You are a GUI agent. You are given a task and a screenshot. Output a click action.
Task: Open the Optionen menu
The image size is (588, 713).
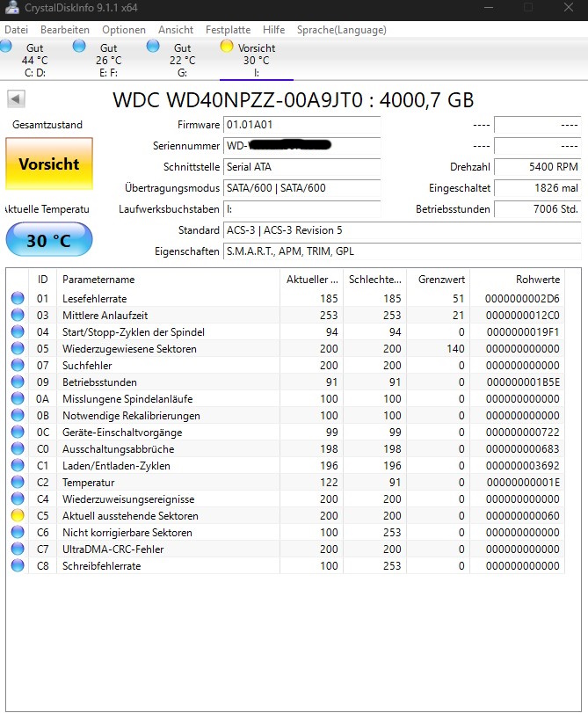tap(124, 30)
